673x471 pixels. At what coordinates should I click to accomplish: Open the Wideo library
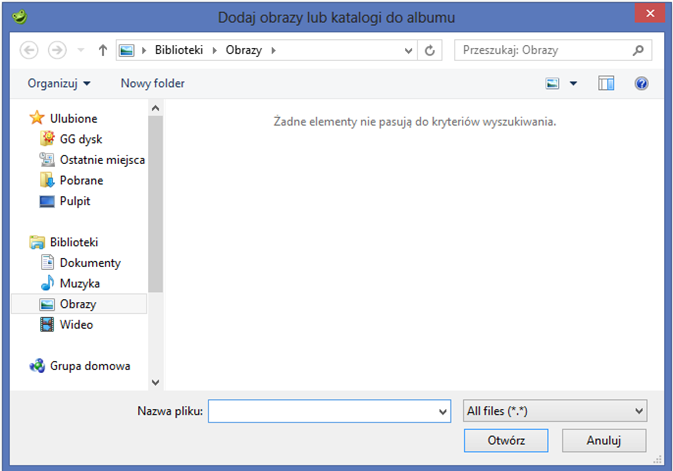pyautogui.click(x=76, y=325)
